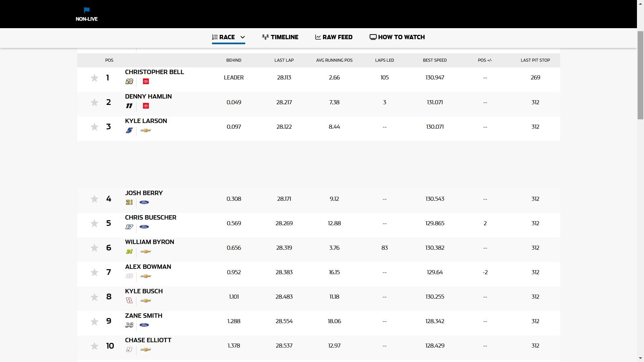Open Christopher Bell driver name

tap(155, 72)
